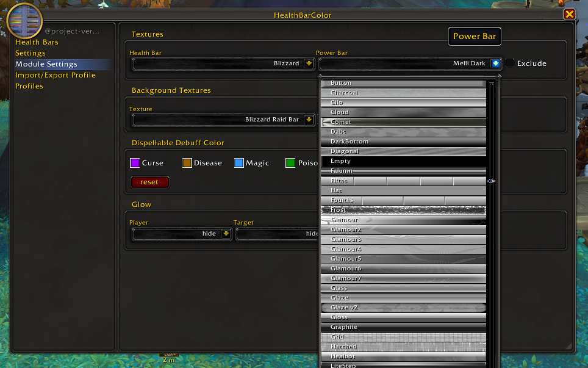
Task: Click the texture list scrollbar handle
Action: (x=491, y=181)
